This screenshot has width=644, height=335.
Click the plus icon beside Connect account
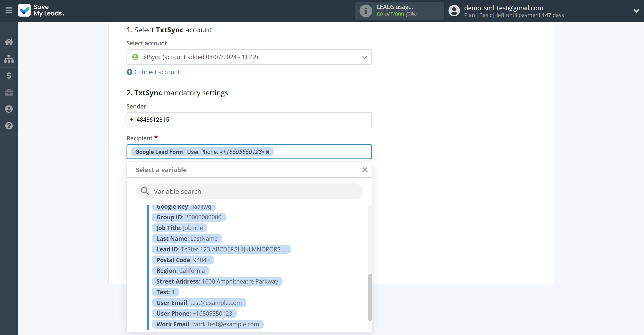(129, 72)
